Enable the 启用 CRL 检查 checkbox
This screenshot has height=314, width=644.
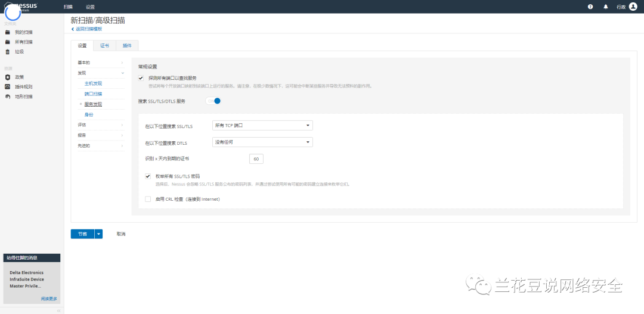point(148,199)
